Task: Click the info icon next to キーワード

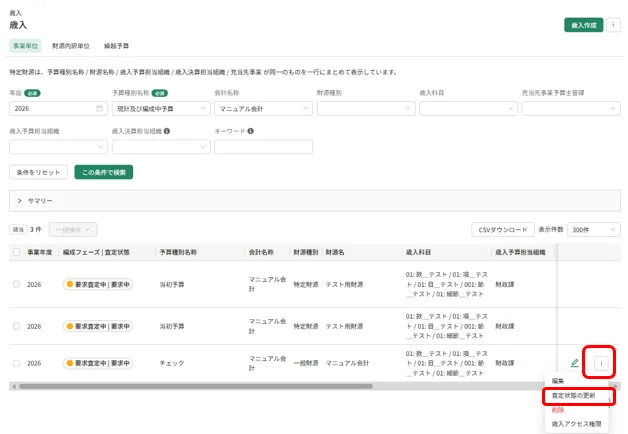Action: tap(250, 131)
